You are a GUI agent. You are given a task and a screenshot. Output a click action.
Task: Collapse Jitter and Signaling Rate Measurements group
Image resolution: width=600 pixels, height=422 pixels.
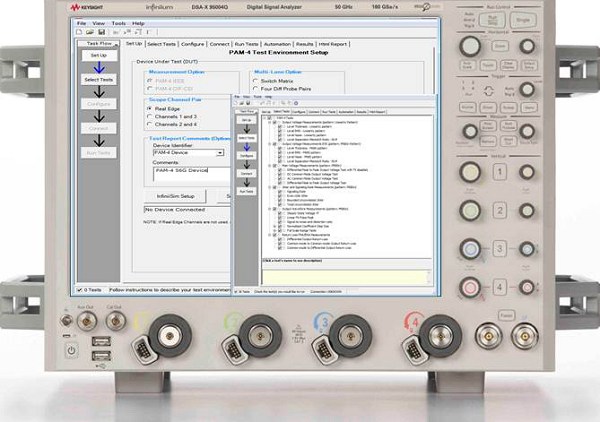(x=270, y=187)
